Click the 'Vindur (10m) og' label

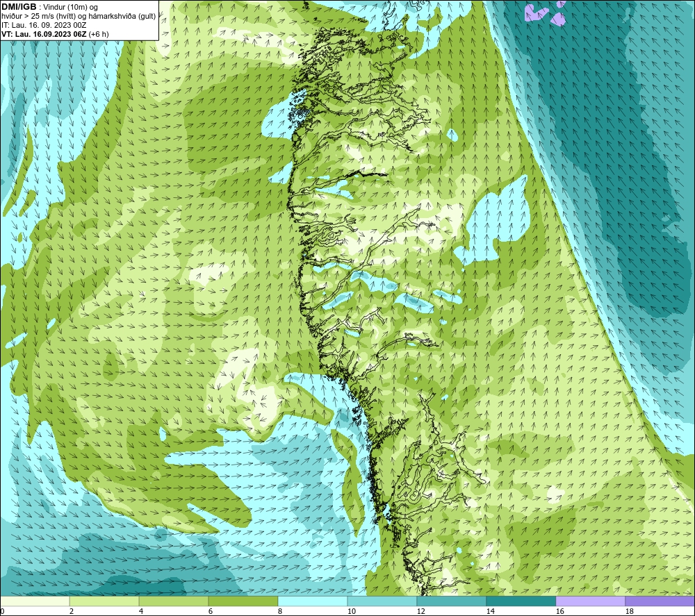pos(70,8)
